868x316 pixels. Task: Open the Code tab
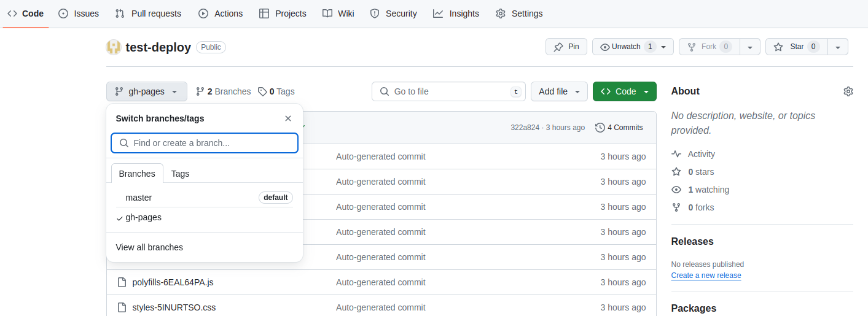click(x=25, y=13)
